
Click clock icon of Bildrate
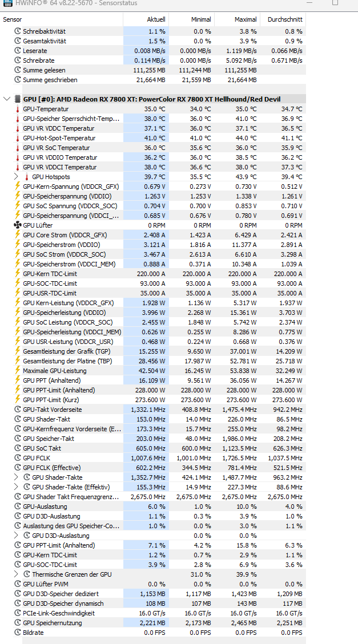[18, 633]
